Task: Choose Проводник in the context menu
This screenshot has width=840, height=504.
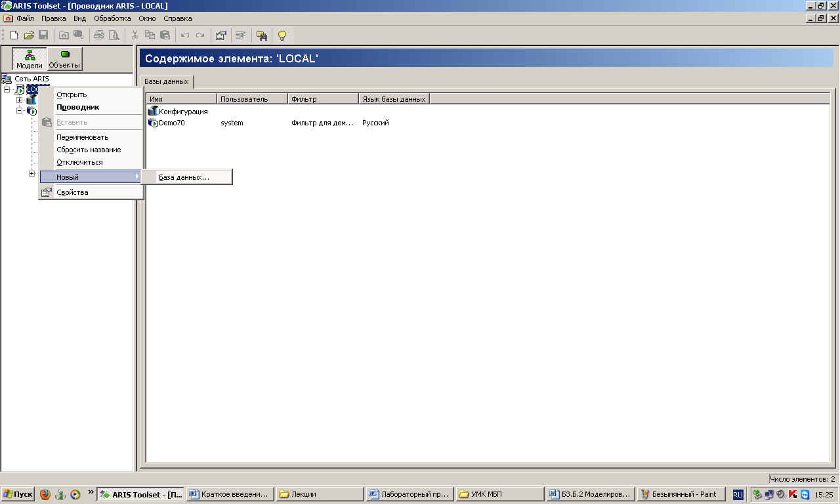Action: coord(91,107)
